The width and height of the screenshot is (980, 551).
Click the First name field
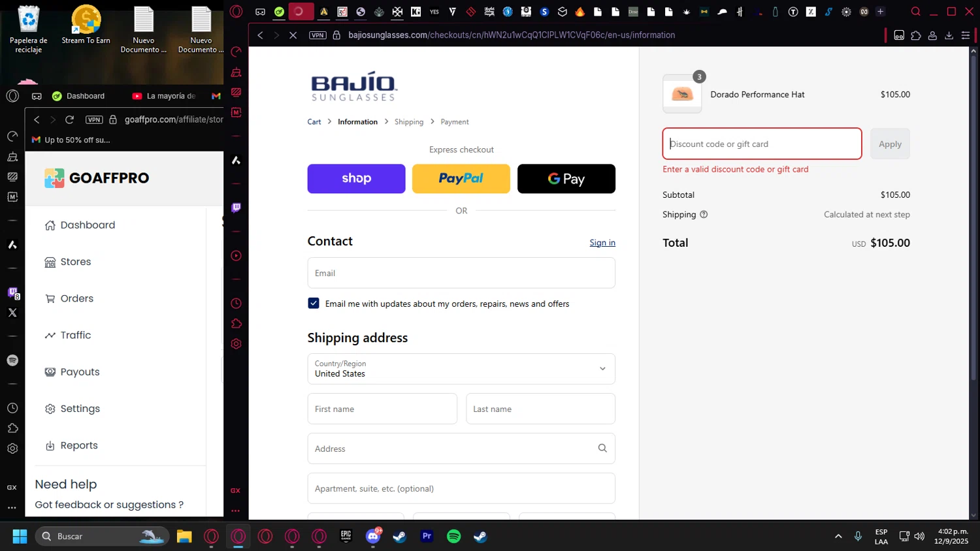point(382,409)
